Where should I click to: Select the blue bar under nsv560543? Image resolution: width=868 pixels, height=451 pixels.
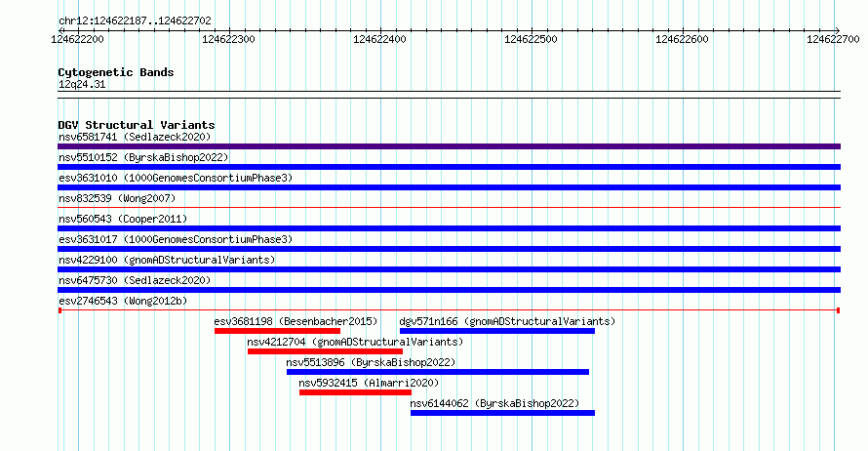click(x=449, y=228)
